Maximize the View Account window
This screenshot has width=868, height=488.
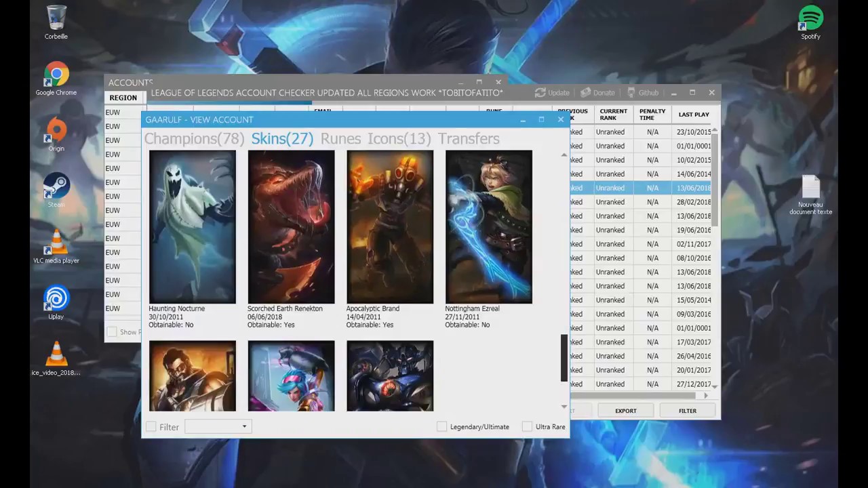click(x=541, y=119)
